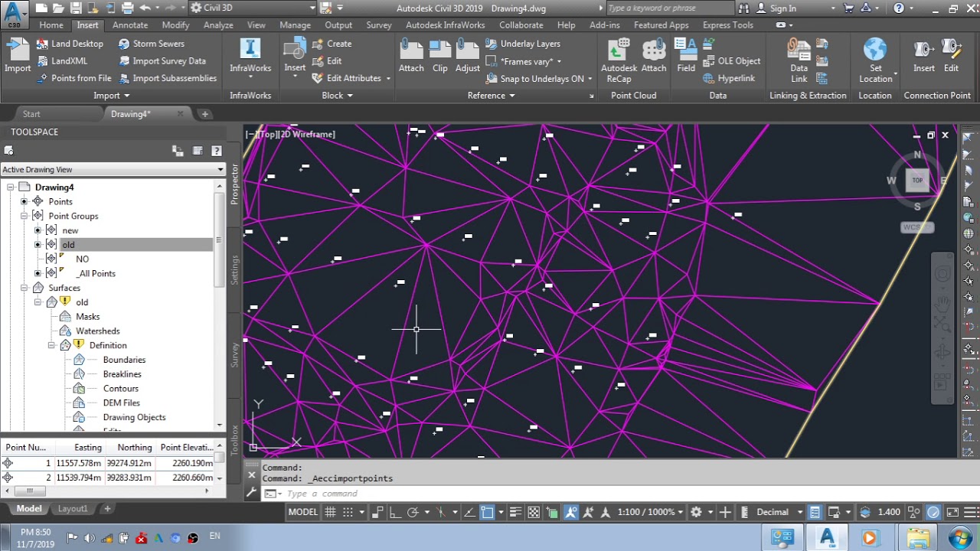The width and height of the screenshot is (980, 551).
Task: Toggle lineweight display in status bar
Action: 515,512
